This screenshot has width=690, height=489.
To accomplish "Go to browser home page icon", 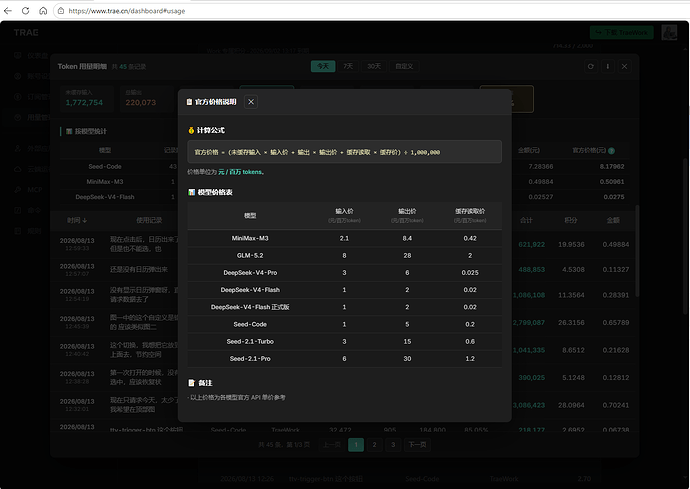I will click(43, 11).
